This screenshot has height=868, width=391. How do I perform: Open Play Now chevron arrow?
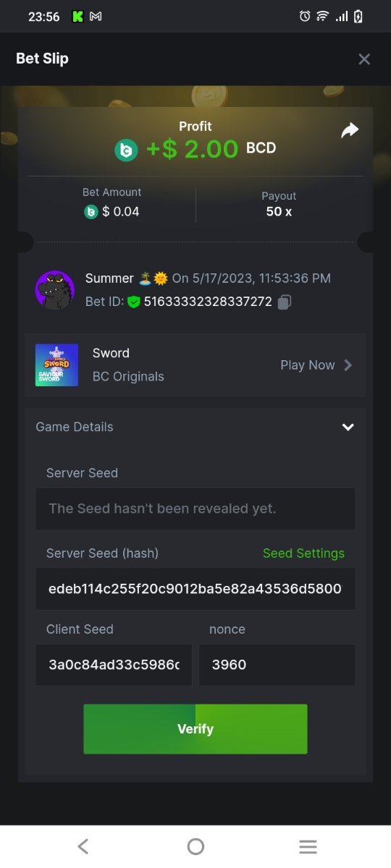[x=348, y=365]
